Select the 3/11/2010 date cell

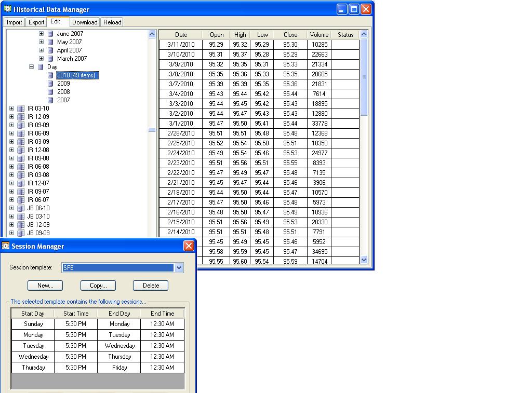coord(181,45)
